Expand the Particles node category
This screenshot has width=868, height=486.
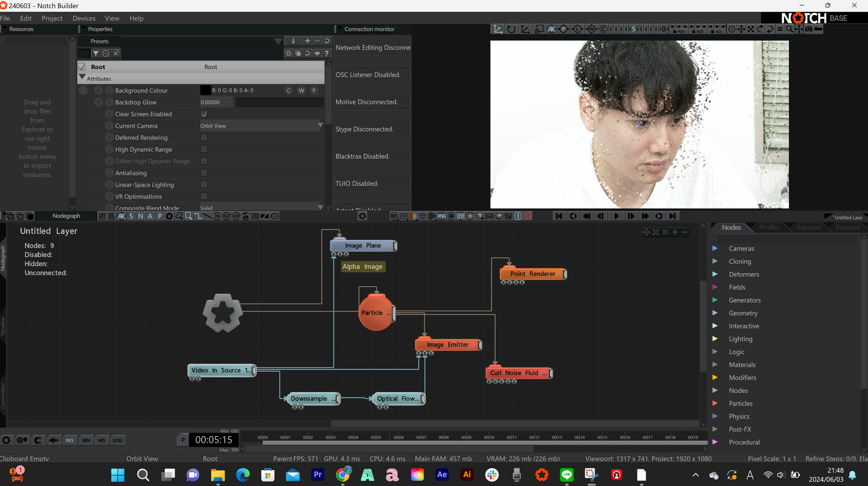pos(715,403)
